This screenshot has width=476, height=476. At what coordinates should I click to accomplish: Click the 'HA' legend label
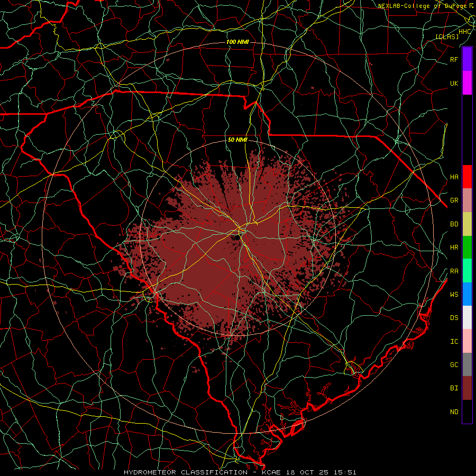pos(454,177)
